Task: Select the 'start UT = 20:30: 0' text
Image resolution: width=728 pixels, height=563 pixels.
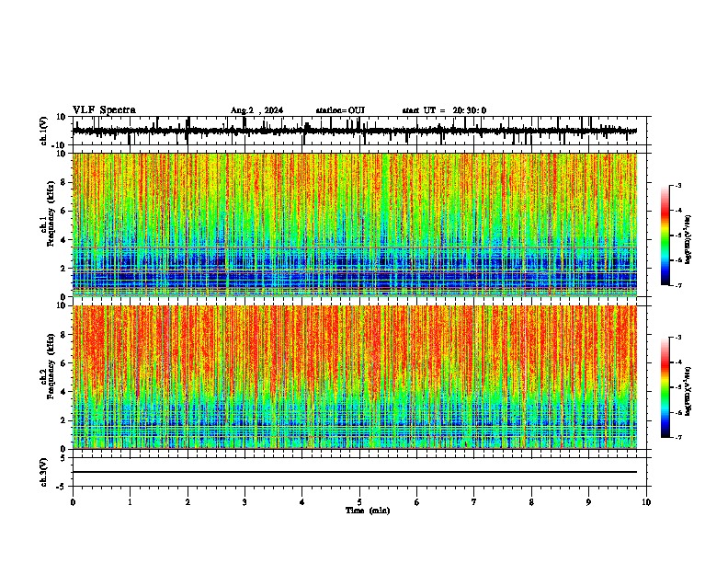Action: (444, 110)
